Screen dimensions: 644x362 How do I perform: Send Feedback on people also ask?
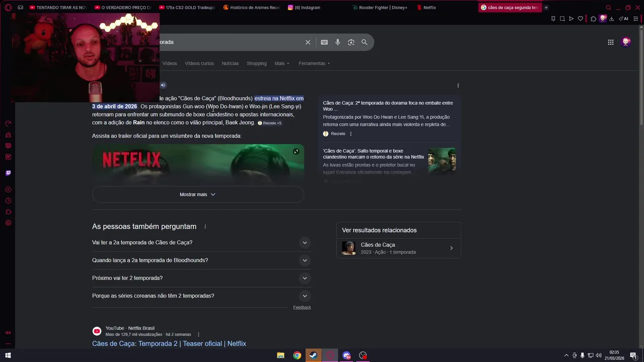coord(302,307)
